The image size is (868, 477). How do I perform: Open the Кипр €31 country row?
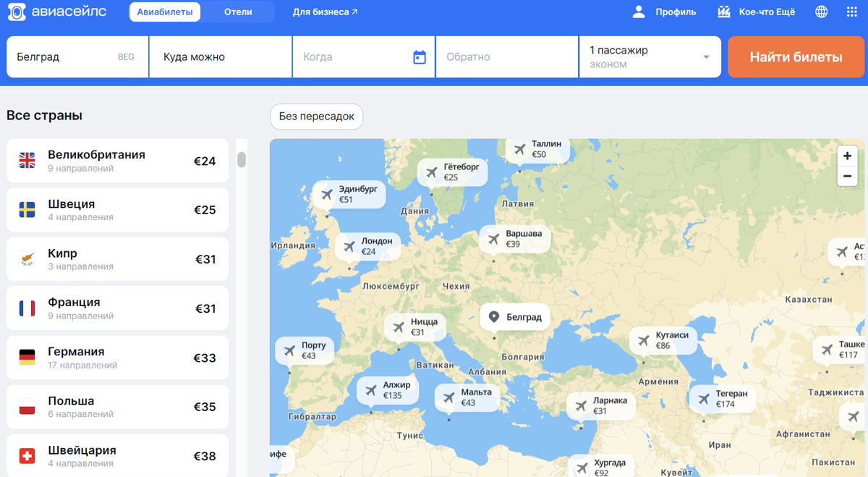(117, 259)
